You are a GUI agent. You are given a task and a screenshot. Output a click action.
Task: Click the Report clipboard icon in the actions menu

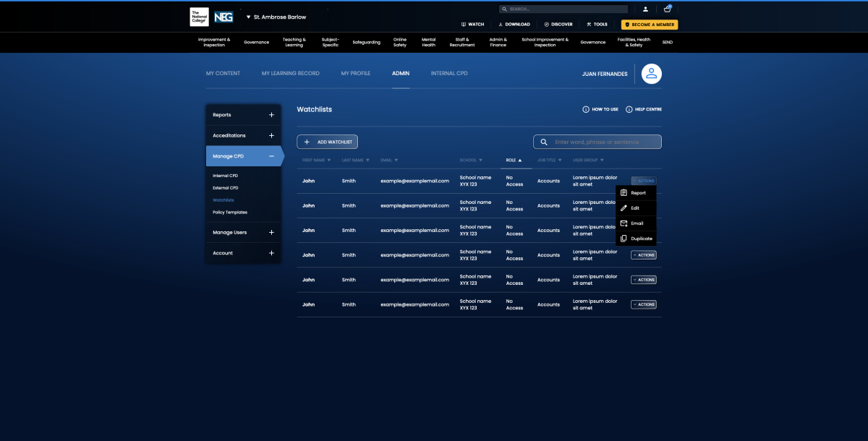click(624, 193)
